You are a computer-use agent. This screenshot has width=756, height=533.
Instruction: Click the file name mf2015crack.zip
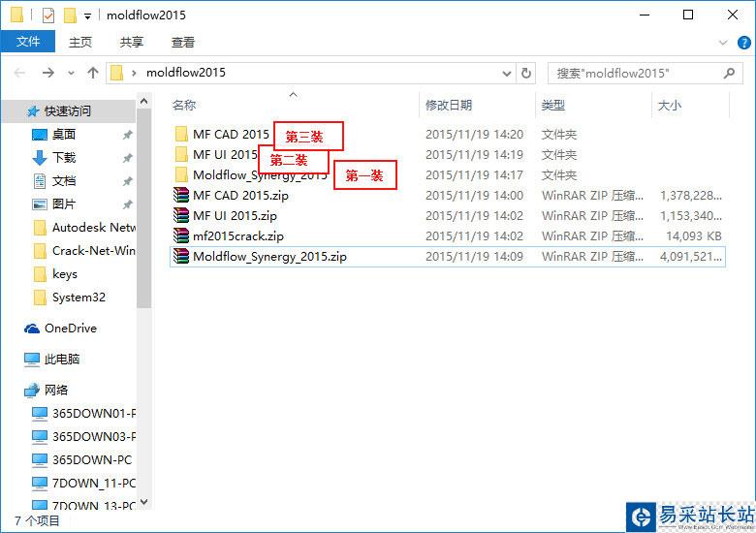[x=238, y=235]
